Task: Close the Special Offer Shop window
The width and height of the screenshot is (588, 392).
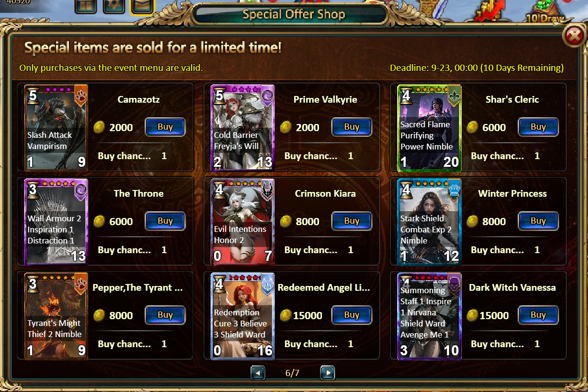Action: tap(574, 36)
